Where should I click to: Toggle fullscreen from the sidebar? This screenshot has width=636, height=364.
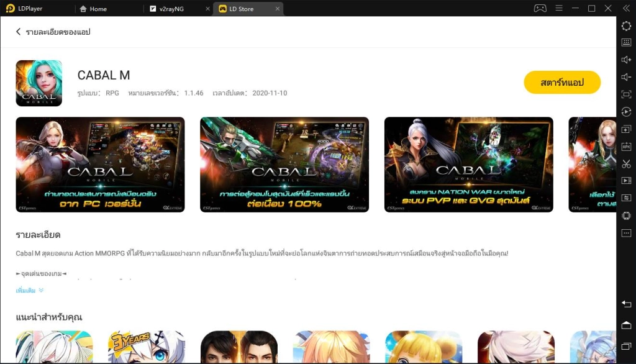pyautogui.click(x=626, y=94)
